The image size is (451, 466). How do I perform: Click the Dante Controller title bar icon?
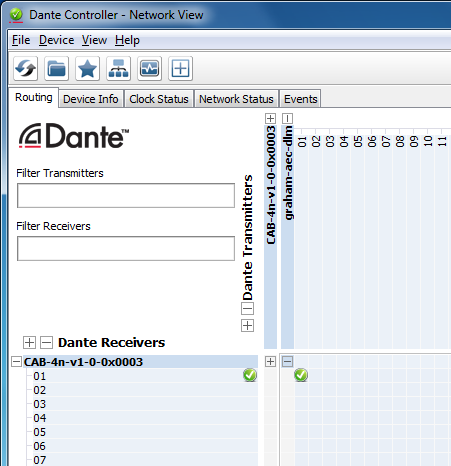(x=16, y=15)
